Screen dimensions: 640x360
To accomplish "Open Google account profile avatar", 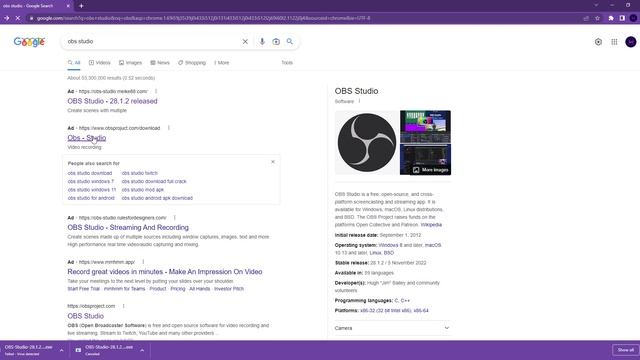I will (x=631, y=42).
